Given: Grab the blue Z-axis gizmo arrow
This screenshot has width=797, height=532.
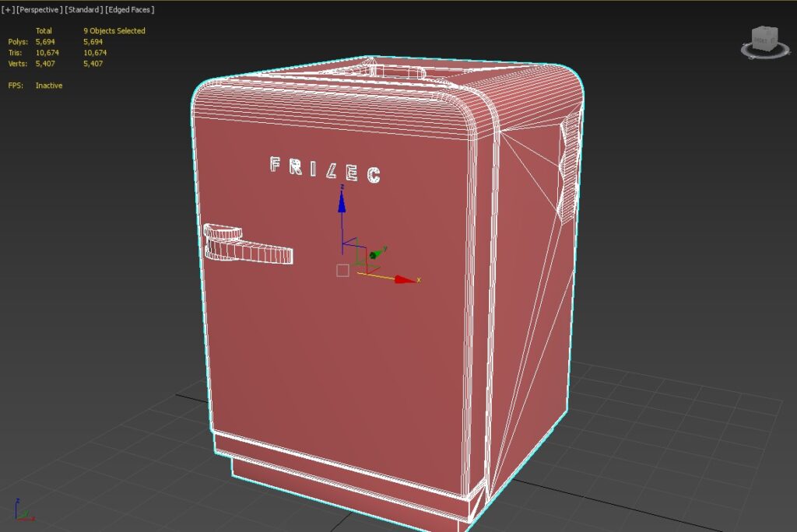Looking at the screenshot, I should coord(342,201).
